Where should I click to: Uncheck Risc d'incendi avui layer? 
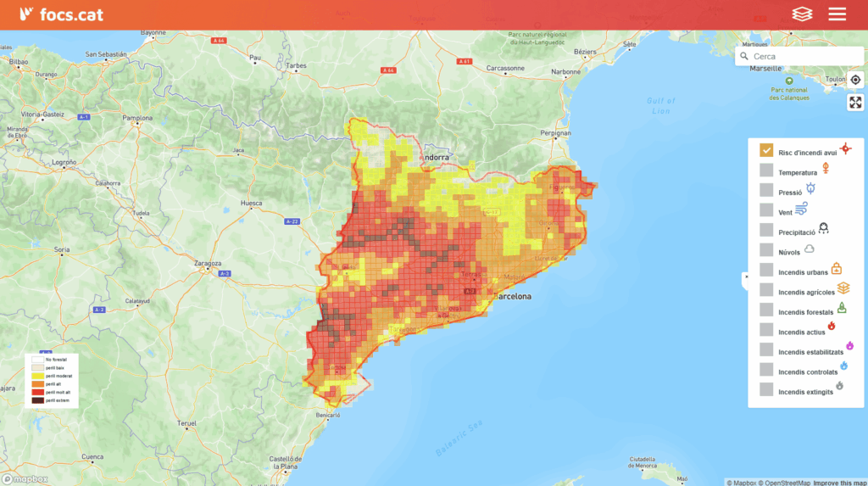tap(766, 150)
